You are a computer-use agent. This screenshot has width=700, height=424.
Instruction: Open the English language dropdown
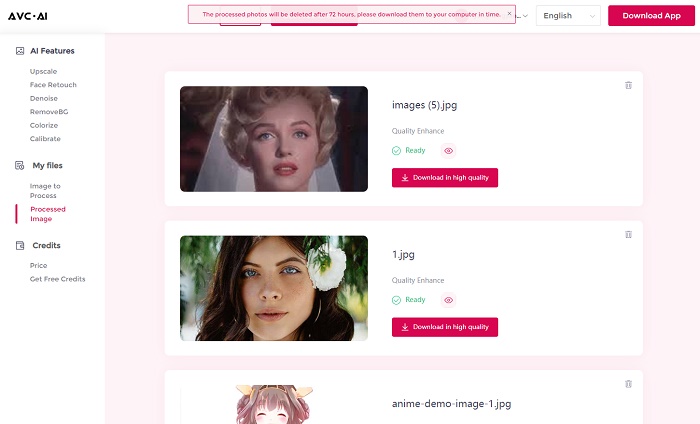tap(568, 16)
